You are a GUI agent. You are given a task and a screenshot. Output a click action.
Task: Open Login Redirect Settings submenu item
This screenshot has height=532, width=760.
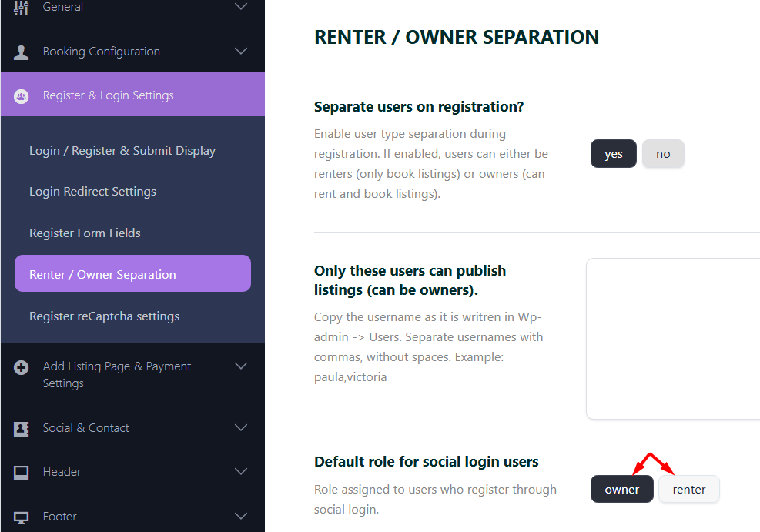point(92,192)
